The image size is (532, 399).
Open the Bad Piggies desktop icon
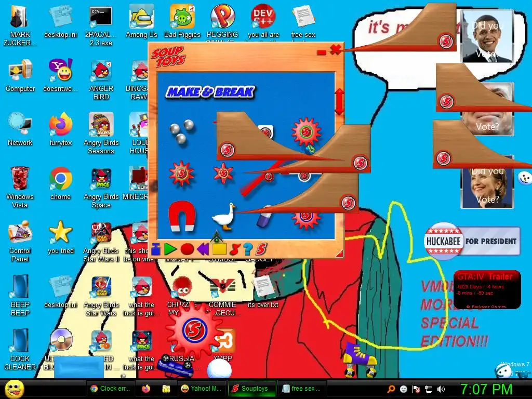(x=182, y=21)
